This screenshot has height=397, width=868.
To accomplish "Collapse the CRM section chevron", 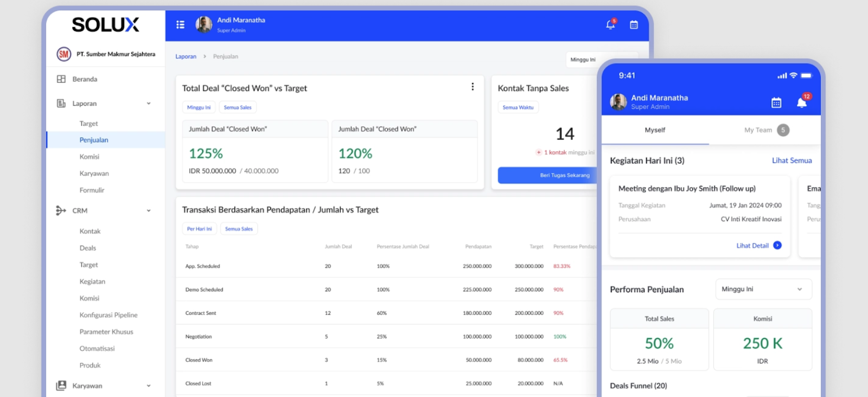I will tap(149, 211).
